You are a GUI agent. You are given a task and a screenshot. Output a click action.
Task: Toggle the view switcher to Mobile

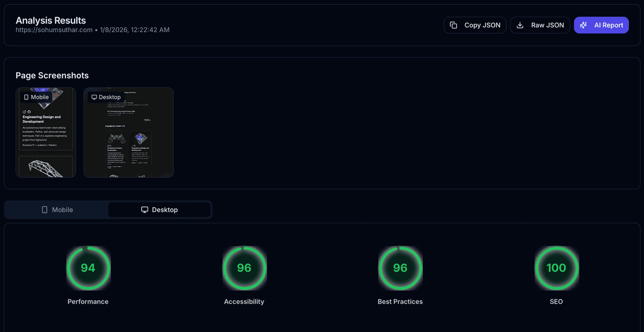coord(56,209)
